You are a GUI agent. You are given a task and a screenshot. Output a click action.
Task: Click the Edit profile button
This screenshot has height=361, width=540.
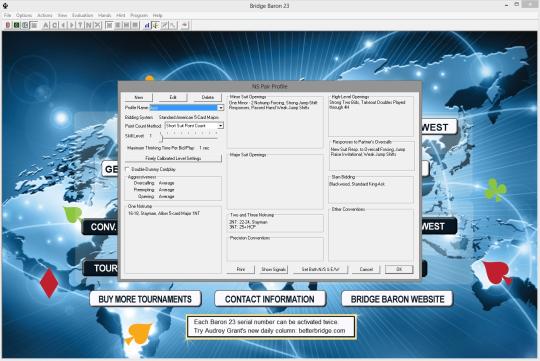[173, 97]
